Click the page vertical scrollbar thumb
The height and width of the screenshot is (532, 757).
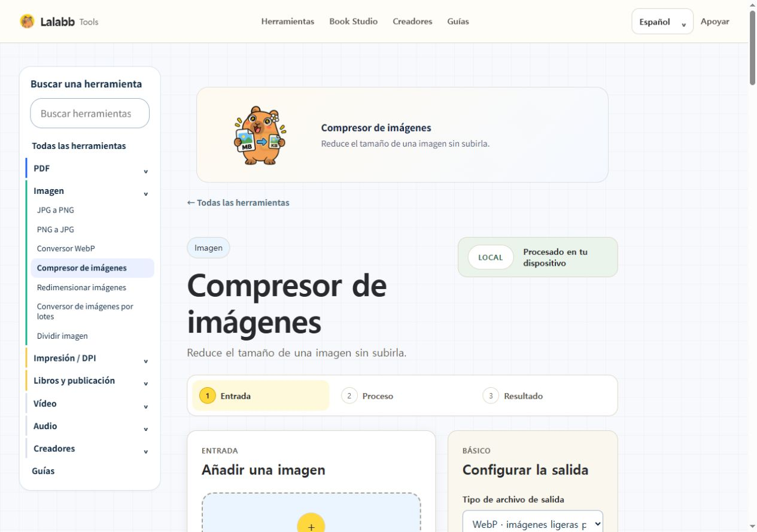click(753, 48)
